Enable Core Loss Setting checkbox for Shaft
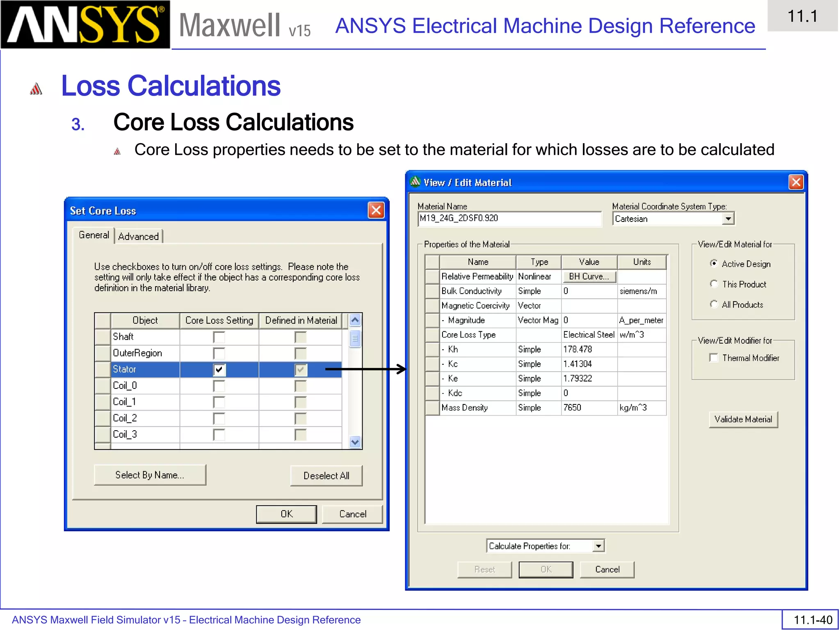 [x=219, y=337]
